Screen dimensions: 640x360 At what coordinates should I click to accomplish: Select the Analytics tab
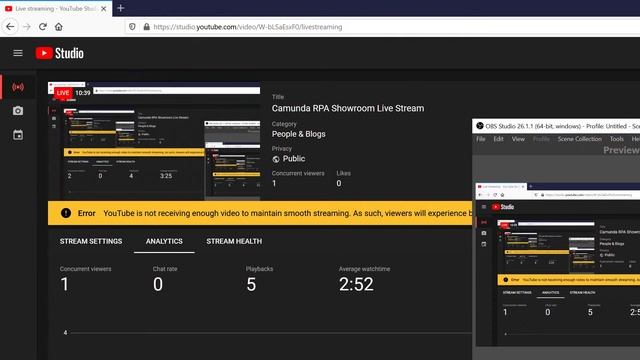164,242
